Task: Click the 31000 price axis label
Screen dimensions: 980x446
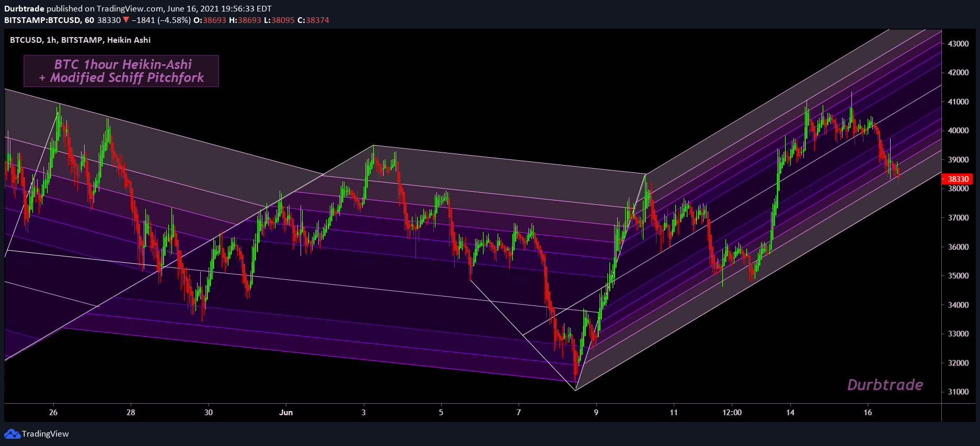Action: click(x=959, y=392)
